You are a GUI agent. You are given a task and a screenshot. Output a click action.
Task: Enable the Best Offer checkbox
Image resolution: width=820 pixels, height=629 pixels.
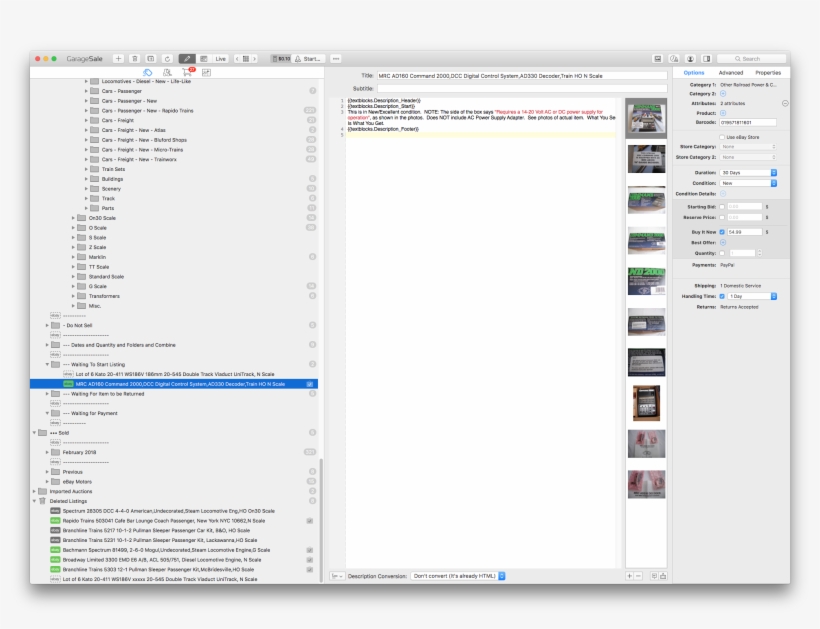pos(722,242)
